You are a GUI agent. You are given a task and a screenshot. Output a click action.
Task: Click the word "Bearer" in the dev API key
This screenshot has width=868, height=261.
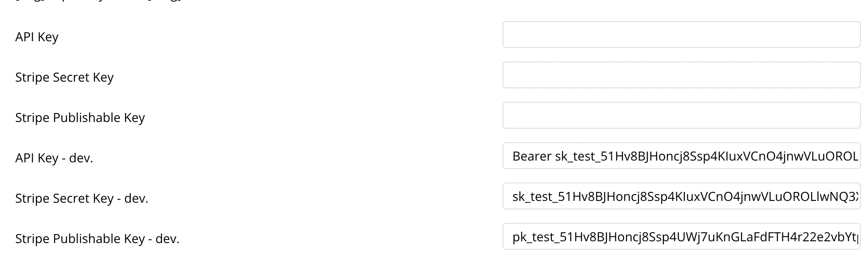pos(532,156)
